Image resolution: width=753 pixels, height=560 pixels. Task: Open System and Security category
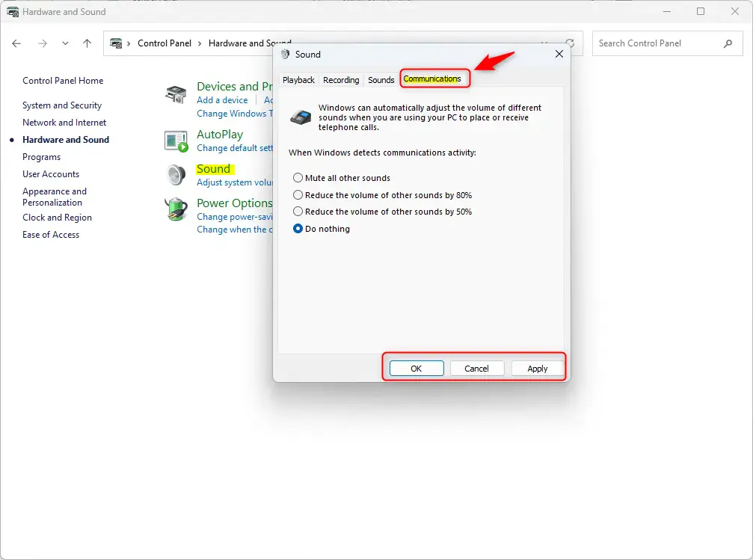pos(62,105)
